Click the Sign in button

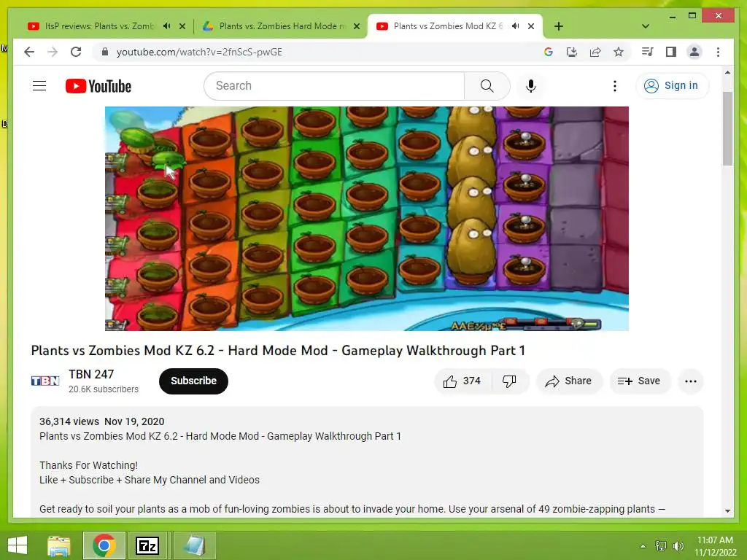coord(672,86)
